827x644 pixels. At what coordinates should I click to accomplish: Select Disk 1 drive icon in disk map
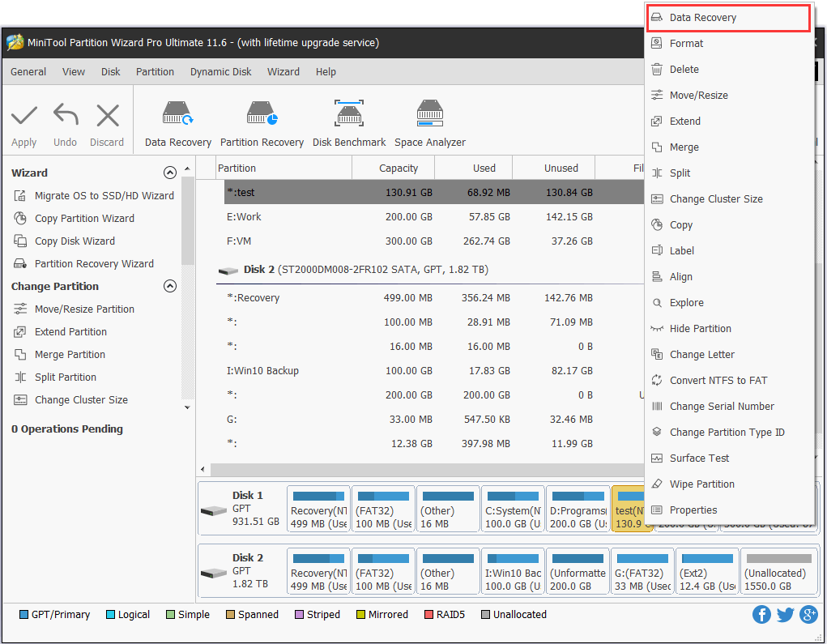[x=214, y=510]
